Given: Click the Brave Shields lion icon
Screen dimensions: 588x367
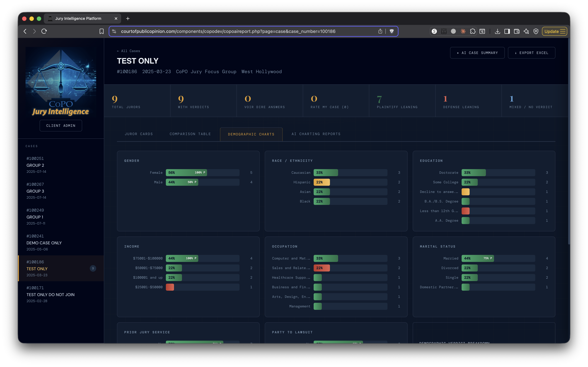Looking at the screenshot, I should 391,31.
